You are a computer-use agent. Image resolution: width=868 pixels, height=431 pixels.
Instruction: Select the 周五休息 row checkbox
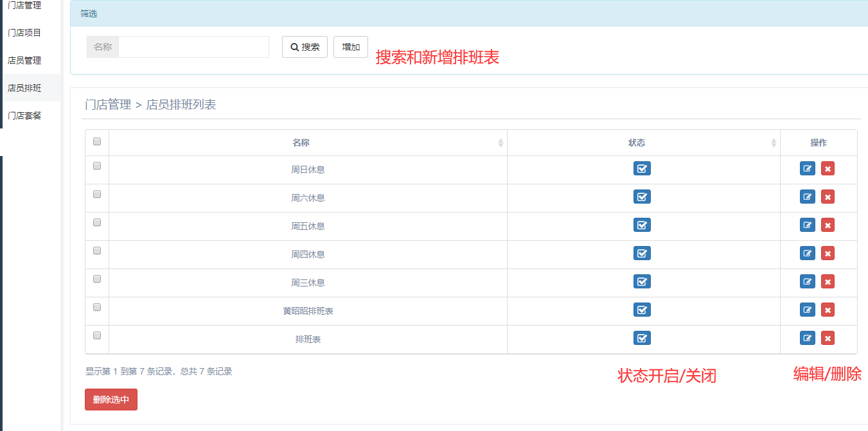point(97,222)
